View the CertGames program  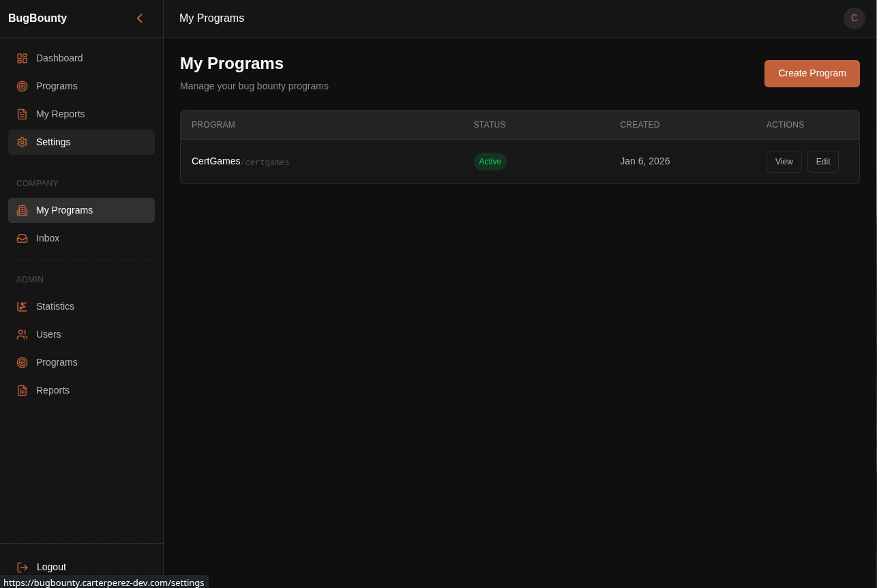(x=784, y=162)
